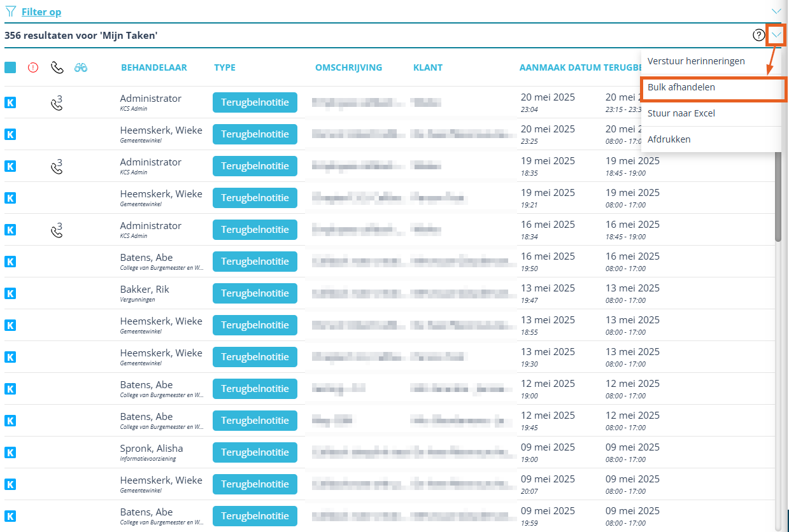Sort by the OMSCHRIJVING column header

(348, 67)
